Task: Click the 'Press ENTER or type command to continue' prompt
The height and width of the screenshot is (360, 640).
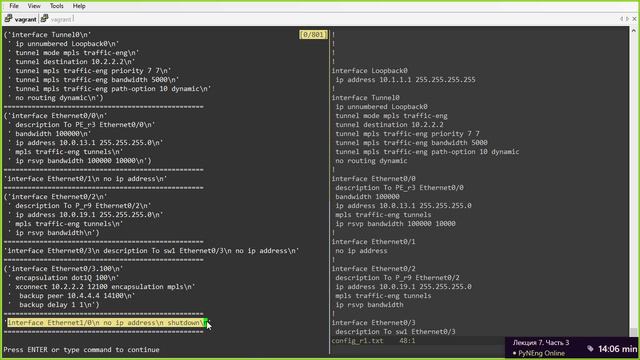Action: [x=81, y=350]
